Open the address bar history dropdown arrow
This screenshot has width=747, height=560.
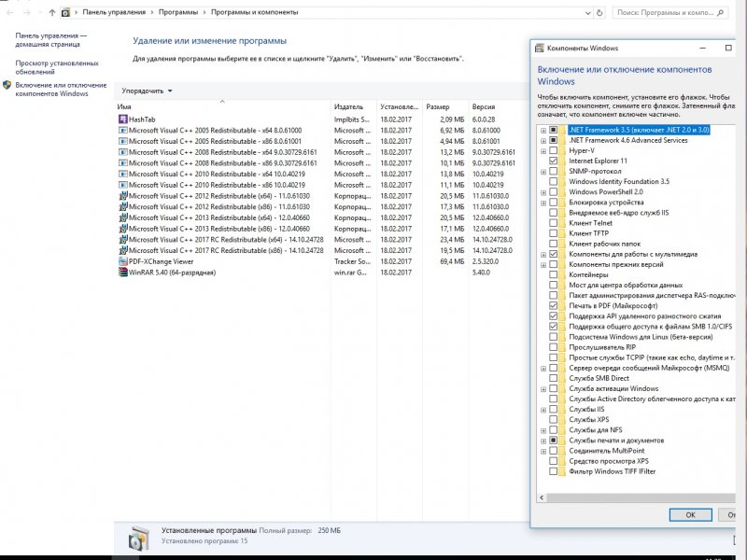588,13
